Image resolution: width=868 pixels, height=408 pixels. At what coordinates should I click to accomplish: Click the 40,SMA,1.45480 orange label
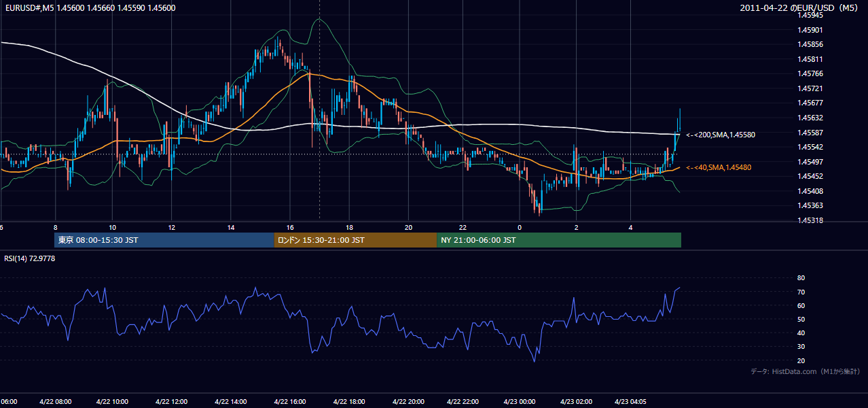[x=719, y=167]
